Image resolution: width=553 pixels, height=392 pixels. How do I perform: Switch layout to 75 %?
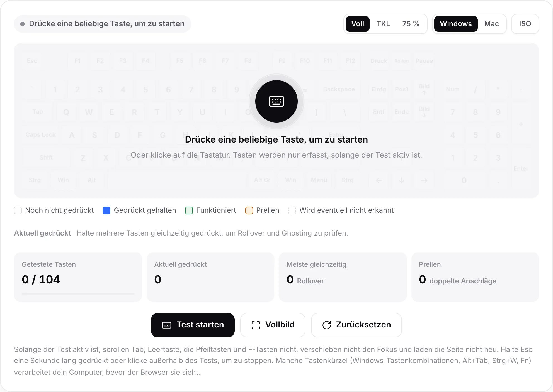(x=411, y=24)
